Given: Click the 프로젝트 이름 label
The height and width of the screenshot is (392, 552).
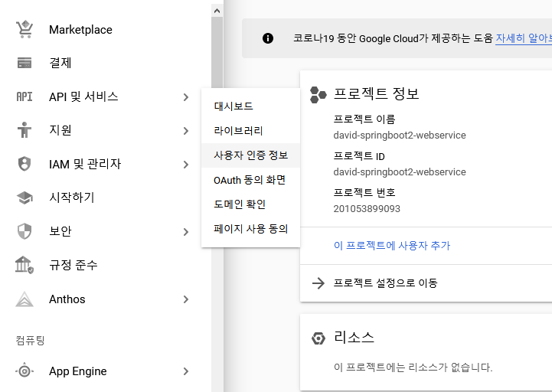Looking at the screenshot, I should tap(364, 119).
